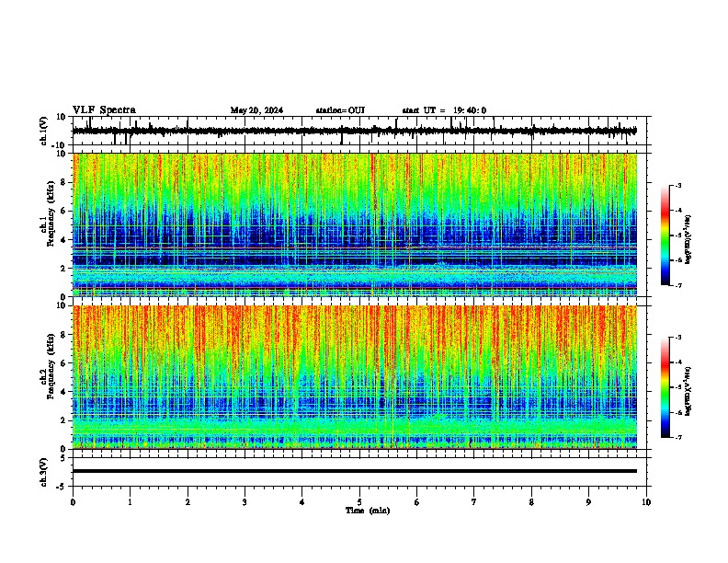
Task: Click the ch.3(V) axis label
Action: 44,472
